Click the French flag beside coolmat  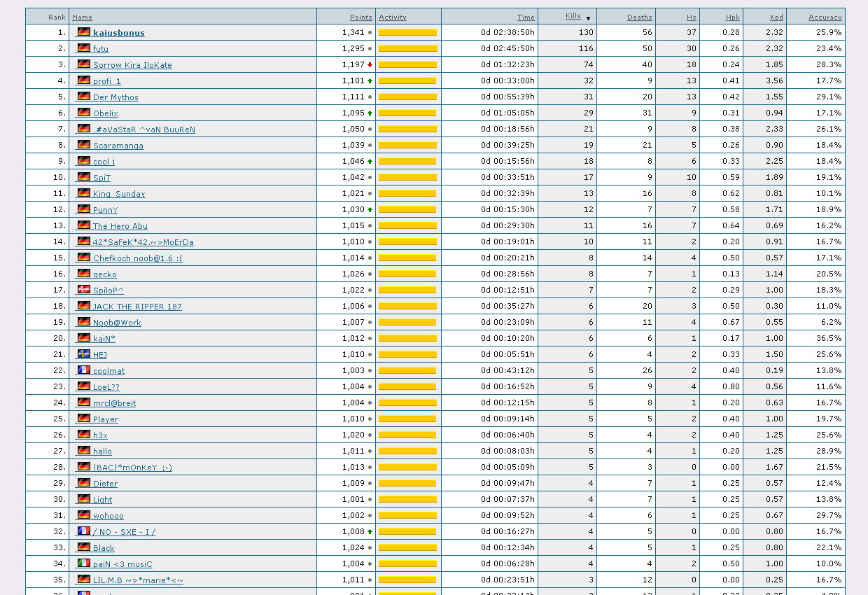[x=84, y=370]
